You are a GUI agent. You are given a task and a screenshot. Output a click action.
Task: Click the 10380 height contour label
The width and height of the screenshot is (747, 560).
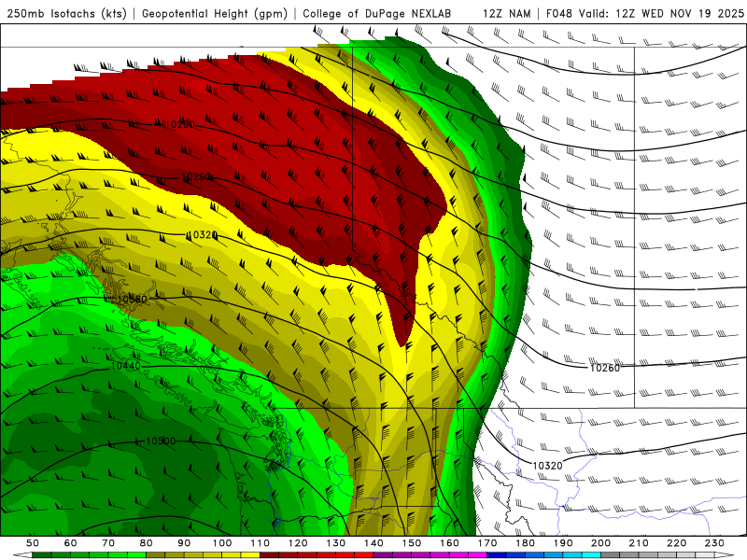pyautogui.click(x=132, y=299)
